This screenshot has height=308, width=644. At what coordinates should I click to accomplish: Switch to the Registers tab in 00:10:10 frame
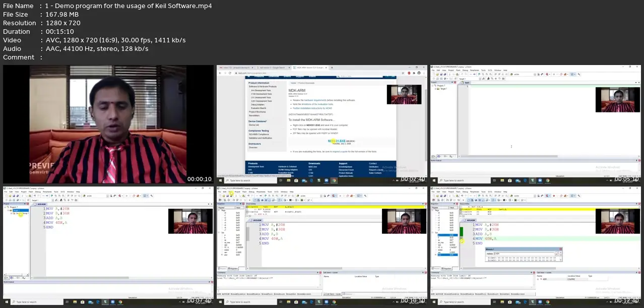point(233,269)
